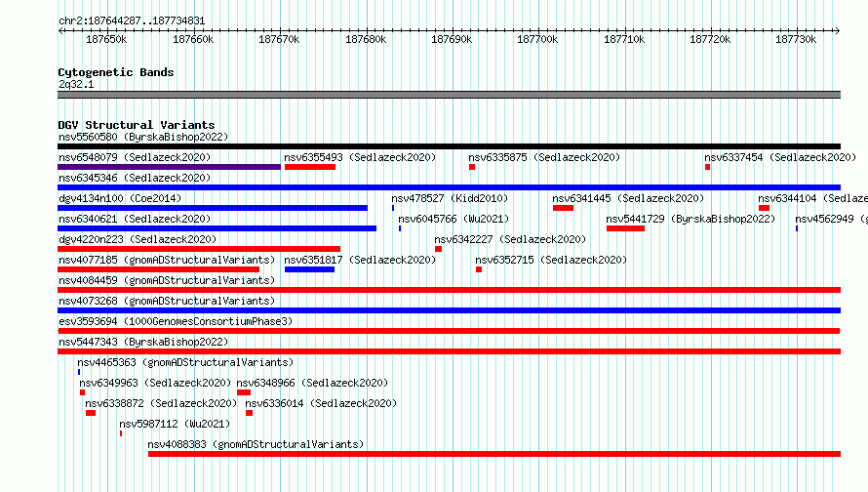Click the small red marker under nsv6337454
868x492 pixels.
707,167
